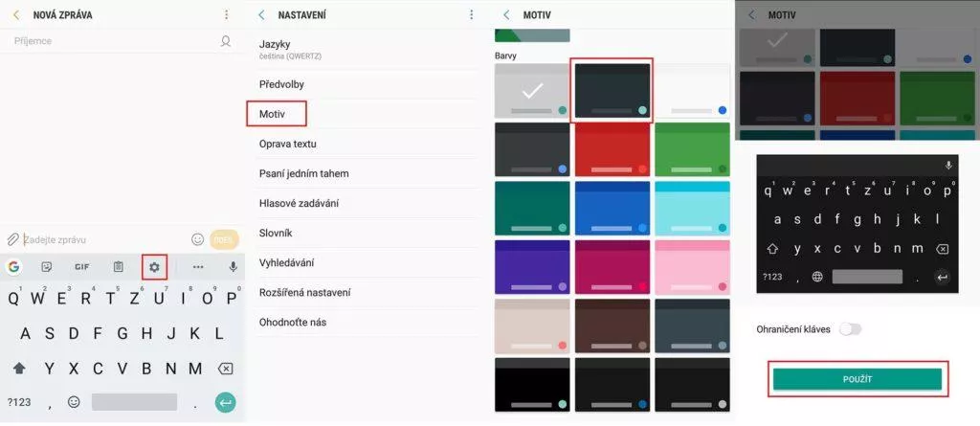Open the clipboard icon on keyboard toolbar
This screenshot has width=980, height=426.
point(118,267)
